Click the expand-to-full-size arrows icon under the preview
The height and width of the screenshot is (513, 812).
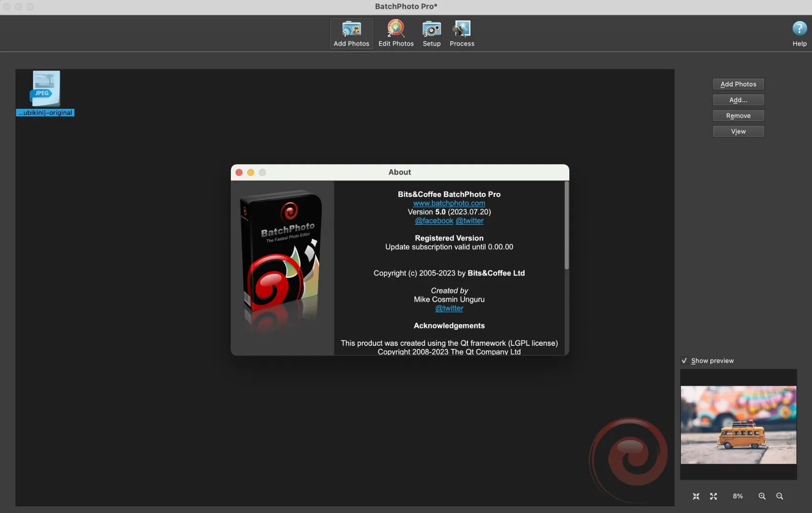coord(714,496)
